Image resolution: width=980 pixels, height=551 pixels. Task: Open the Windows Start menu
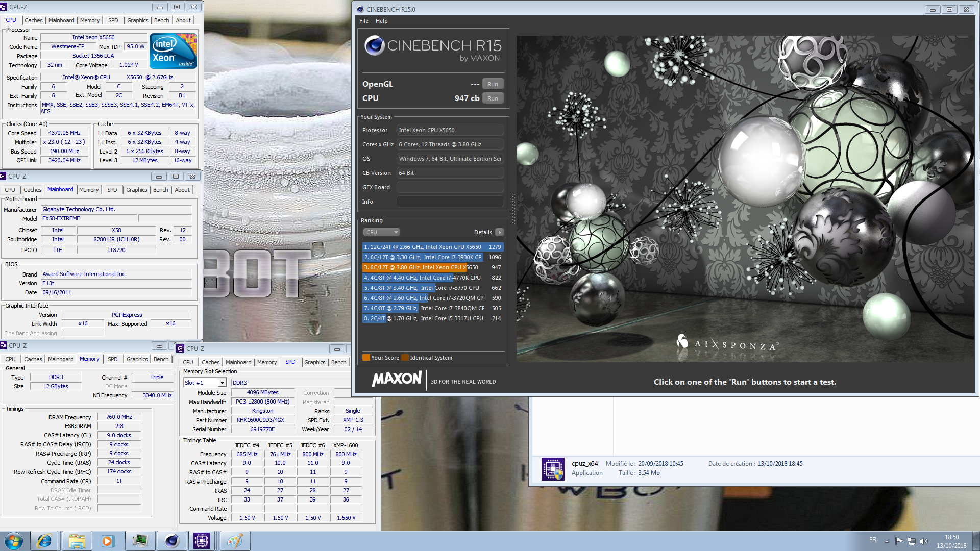pos(14,541)
